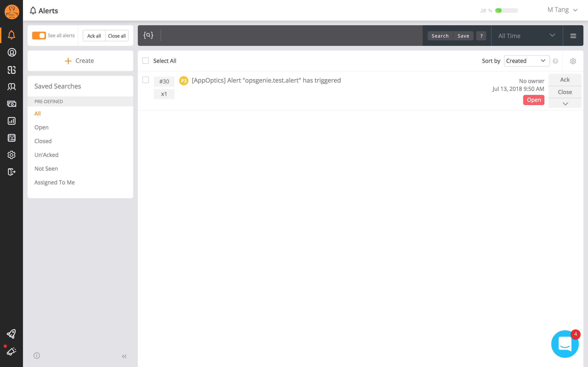The height and width of the screenshot is (367, 588).
Task: Check the Select All checkbox
Action: tap(146, 61)
